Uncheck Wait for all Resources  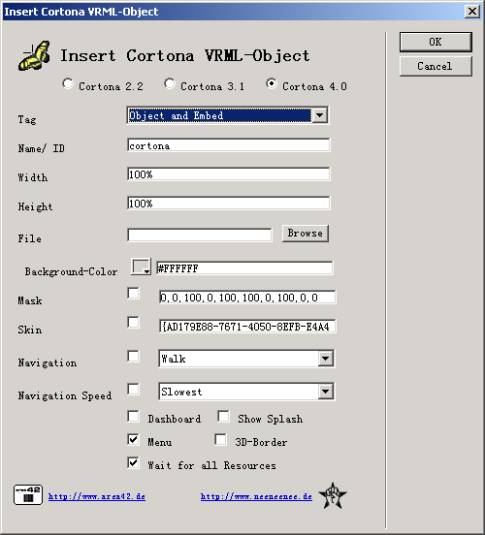click(133, 463)
